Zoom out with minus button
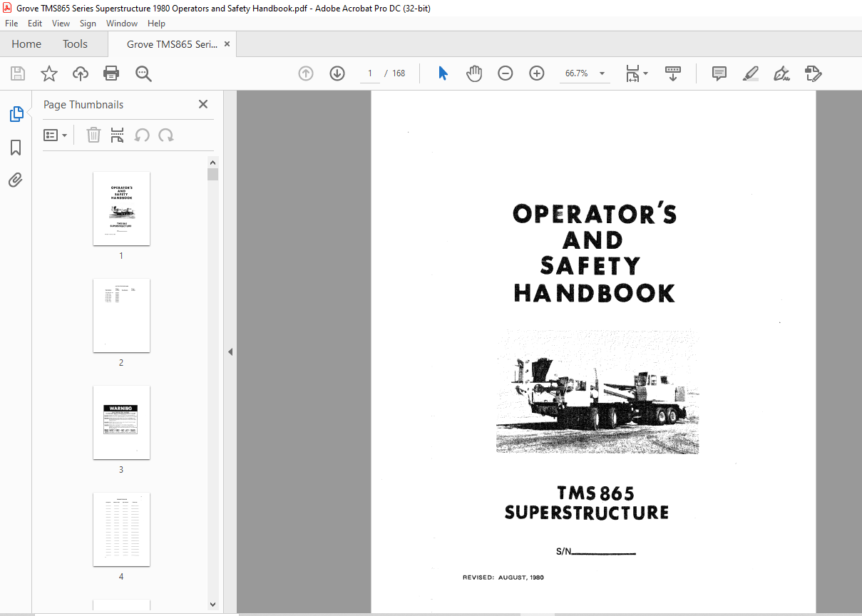 (506, 73)
